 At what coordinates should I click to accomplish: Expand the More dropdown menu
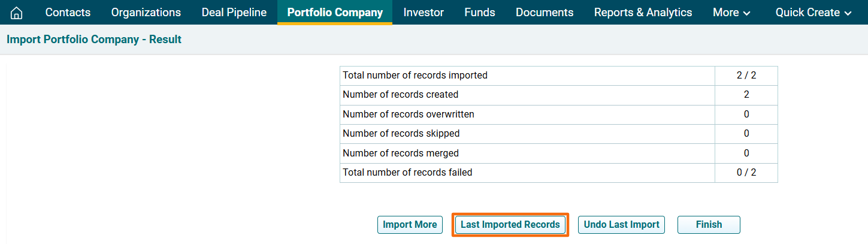tap(731, 13)
